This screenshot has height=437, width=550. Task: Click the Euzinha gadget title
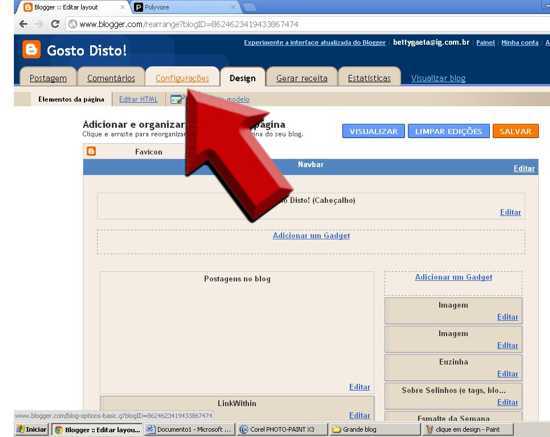[x=453, y=362]
